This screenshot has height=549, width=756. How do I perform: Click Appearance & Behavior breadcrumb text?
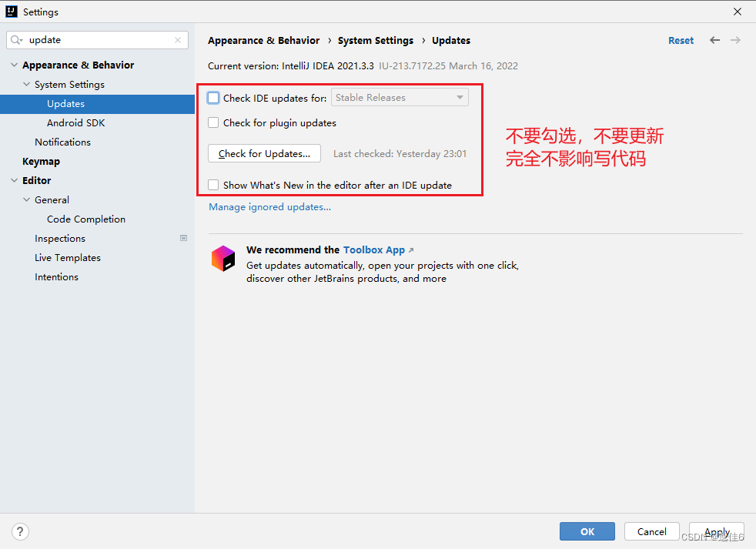point(264,41)
